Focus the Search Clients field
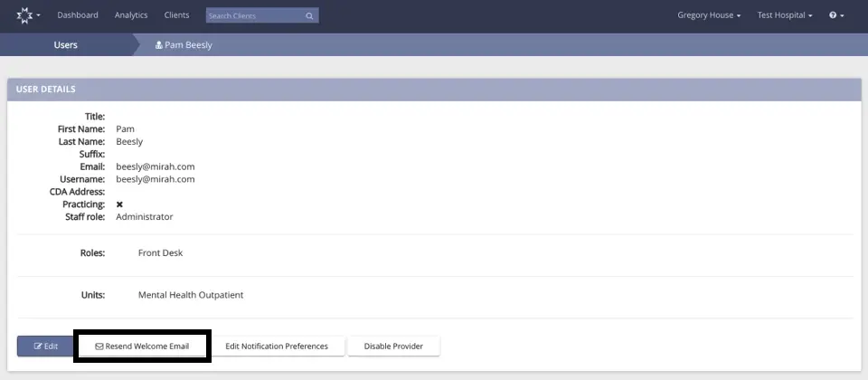Viewport: 868px width, 380px height. 262,15
